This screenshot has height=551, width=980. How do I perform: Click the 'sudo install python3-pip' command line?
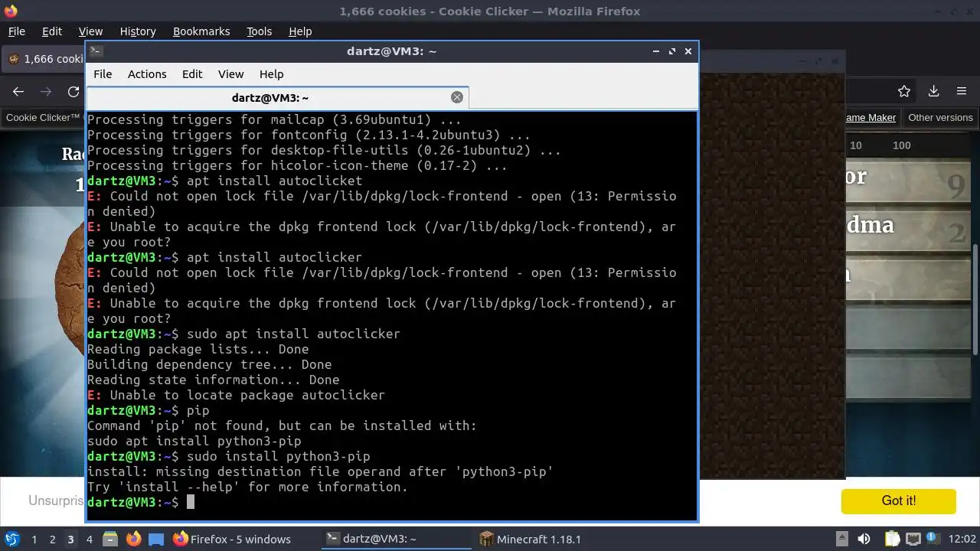pos(229,456)
